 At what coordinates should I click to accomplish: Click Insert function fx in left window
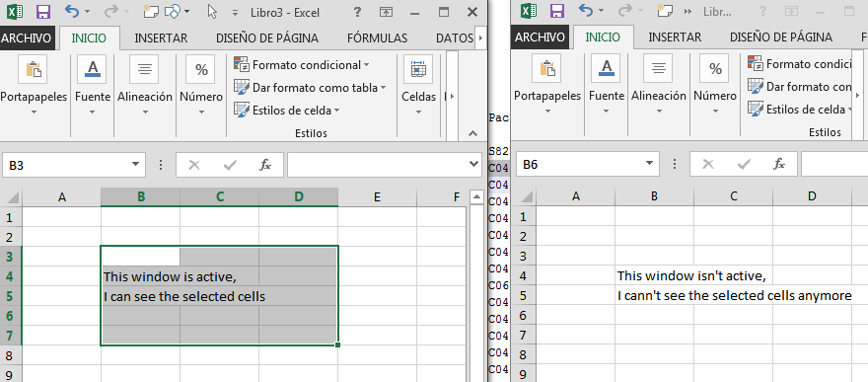pos(265,165)
